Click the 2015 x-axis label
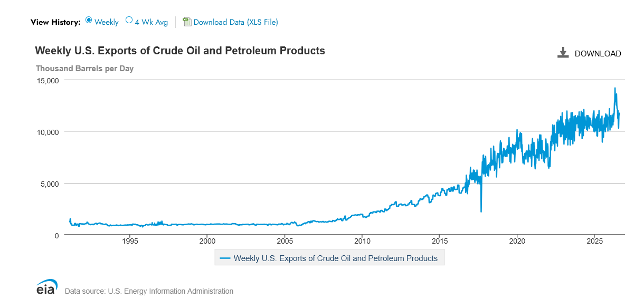 tap(440, 241)
